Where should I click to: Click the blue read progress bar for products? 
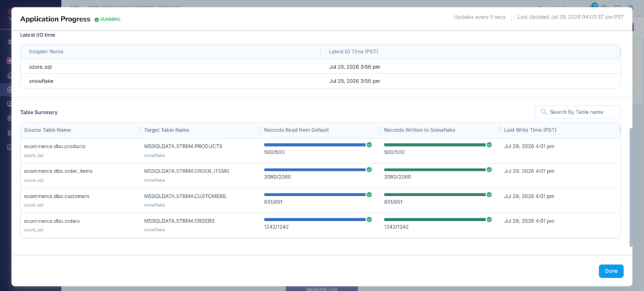pos(314,145)
